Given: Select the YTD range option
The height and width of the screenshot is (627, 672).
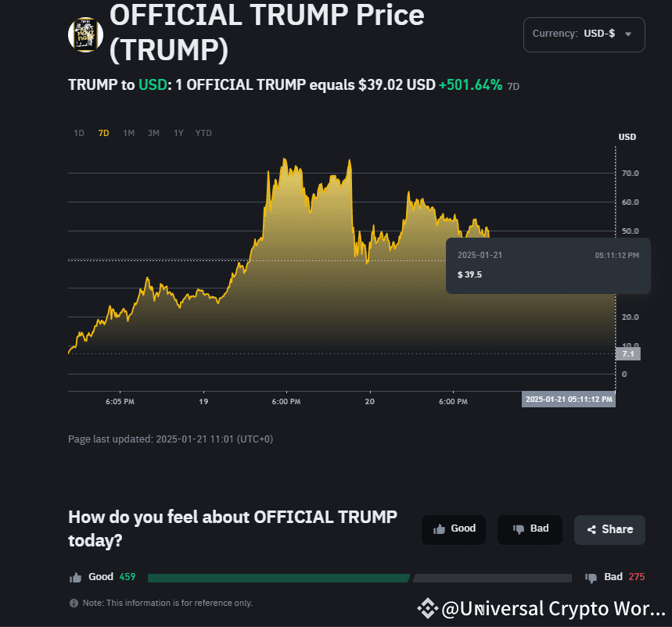Looking at the screenshot, I should click(203, 133).
